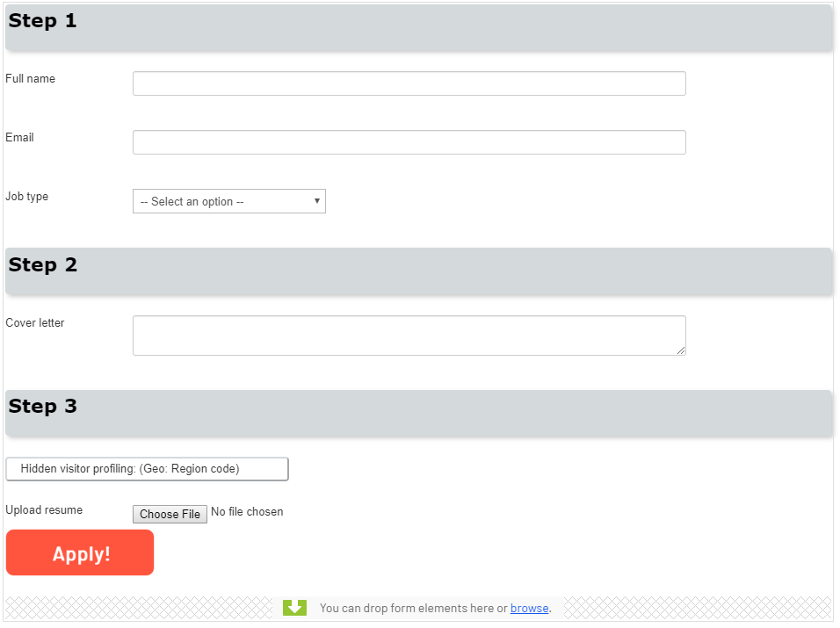840x628 pixels.
Task: Click the Full name label
Action: 29,78
